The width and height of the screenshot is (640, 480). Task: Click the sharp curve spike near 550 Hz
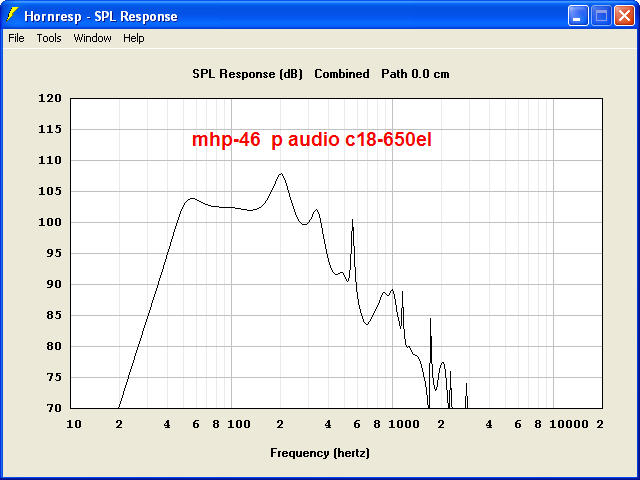tap(352, 220)
